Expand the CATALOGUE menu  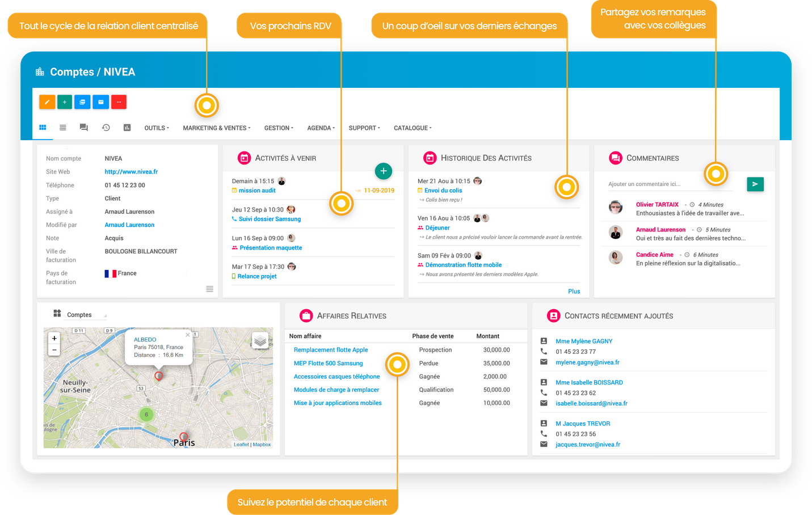[413, 128]
